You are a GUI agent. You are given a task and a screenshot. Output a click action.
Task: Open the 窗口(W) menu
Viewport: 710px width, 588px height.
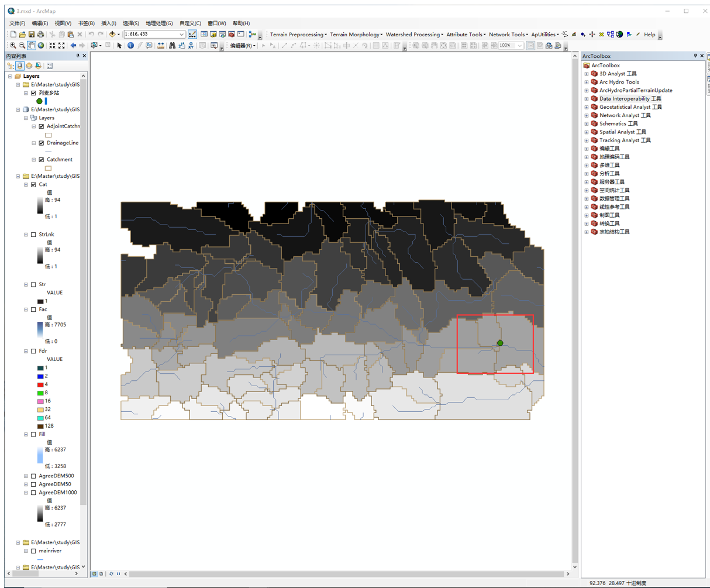217,23
